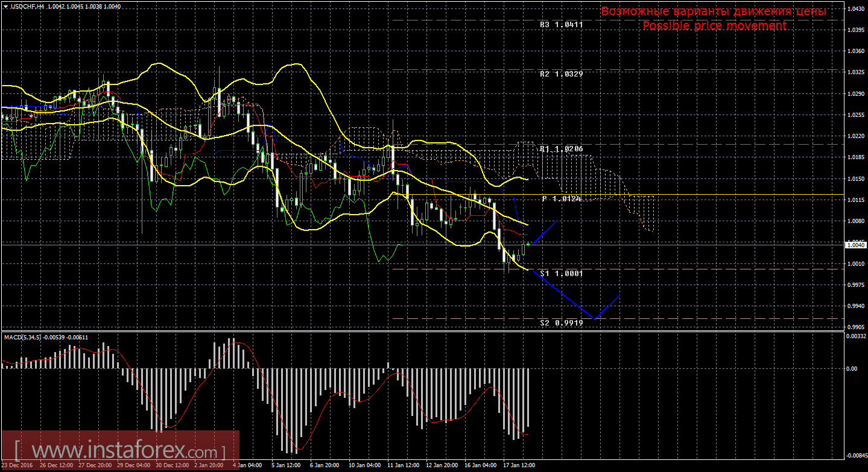This screenshot has width=868, height=472.
Task: Select the S1 1.0001 support label
Action: click(561, 273)
